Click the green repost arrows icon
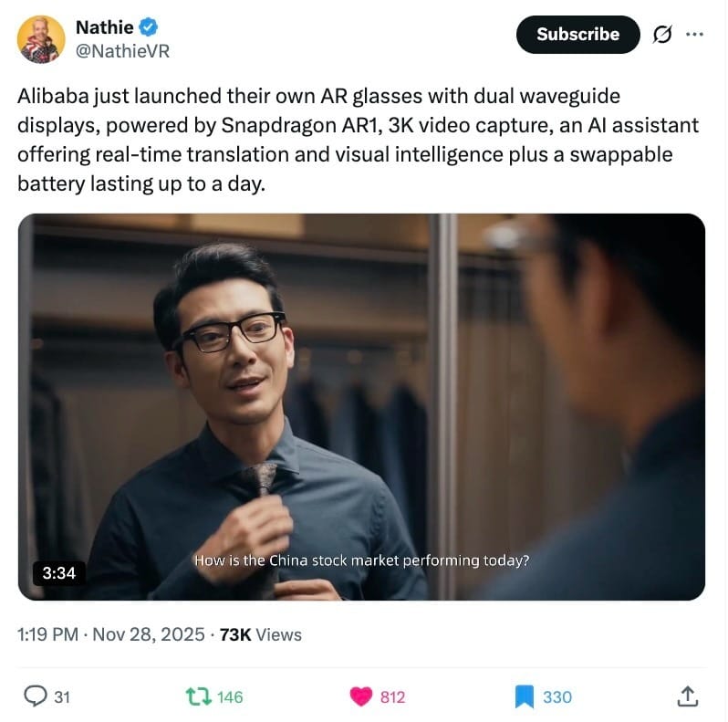 [x=199, y=696]
